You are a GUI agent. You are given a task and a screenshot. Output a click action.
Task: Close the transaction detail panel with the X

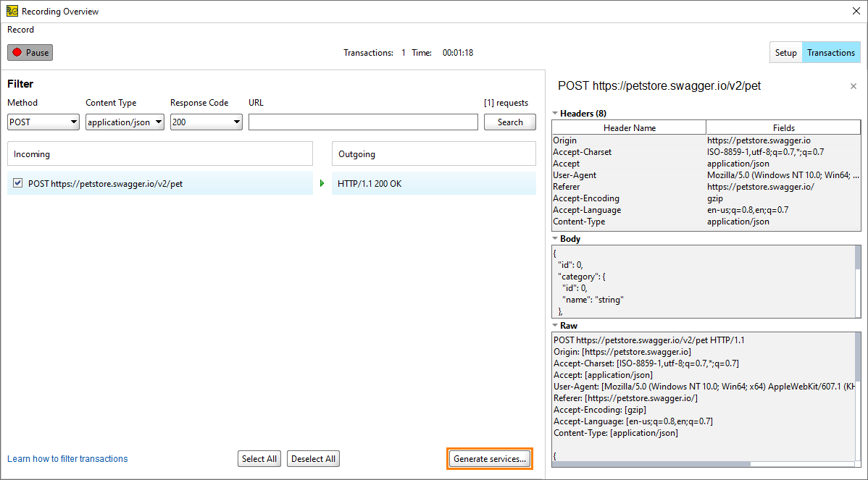853,85
